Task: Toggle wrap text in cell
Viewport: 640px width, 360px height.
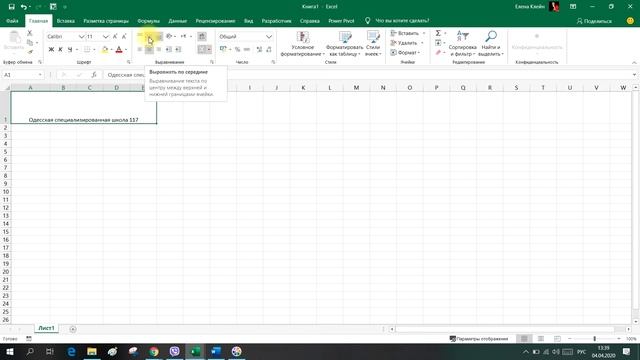Action: point(202,36)
